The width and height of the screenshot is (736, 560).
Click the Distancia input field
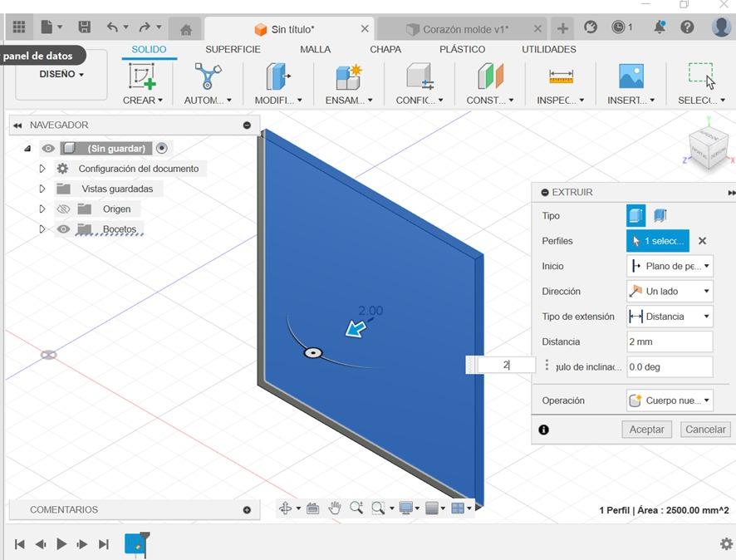pos(670,341)
